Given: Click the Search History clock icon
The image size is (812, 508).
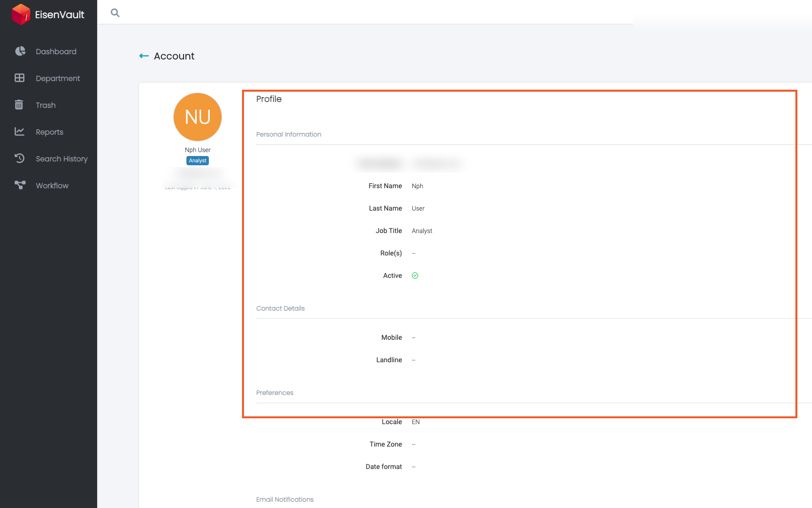Looking at the screenshot, I should [20, 158].
